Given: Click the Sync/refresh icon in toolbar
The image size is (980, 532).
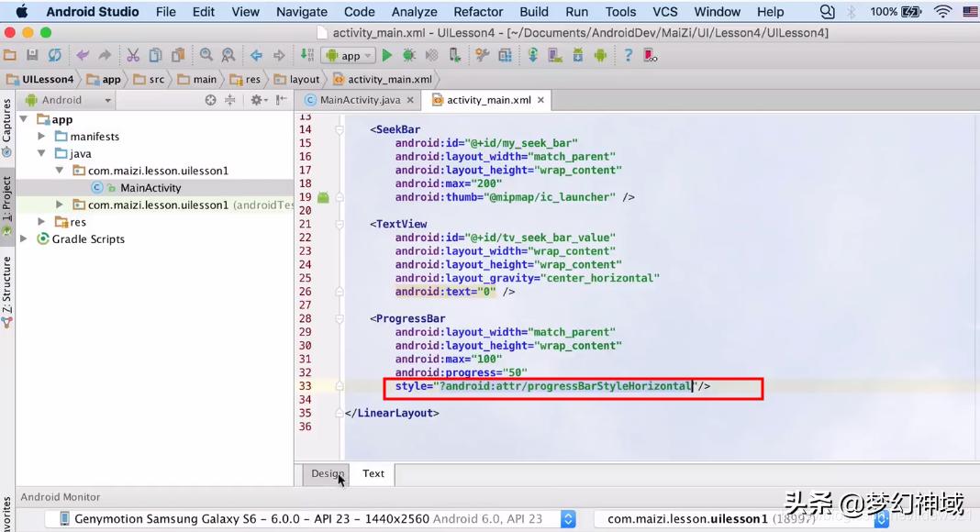Looking at the screenshot, I should click(55, 56).
